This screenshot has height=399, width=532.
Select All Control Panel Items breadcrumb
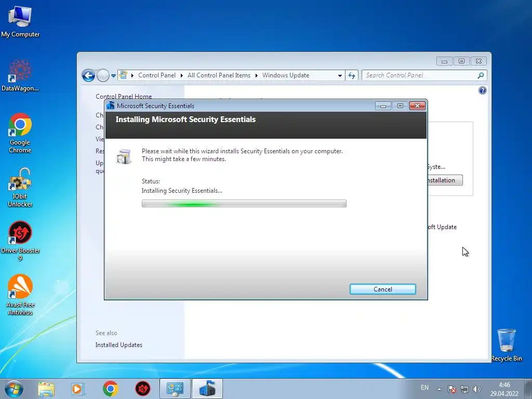coord(219,75)
